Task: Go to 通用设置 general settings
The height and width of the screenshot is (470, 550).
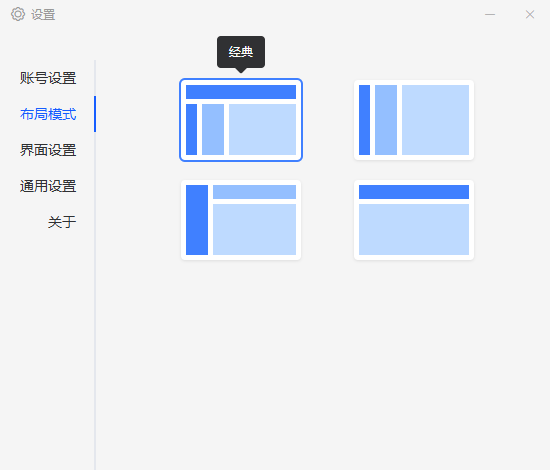Action: 48,186
